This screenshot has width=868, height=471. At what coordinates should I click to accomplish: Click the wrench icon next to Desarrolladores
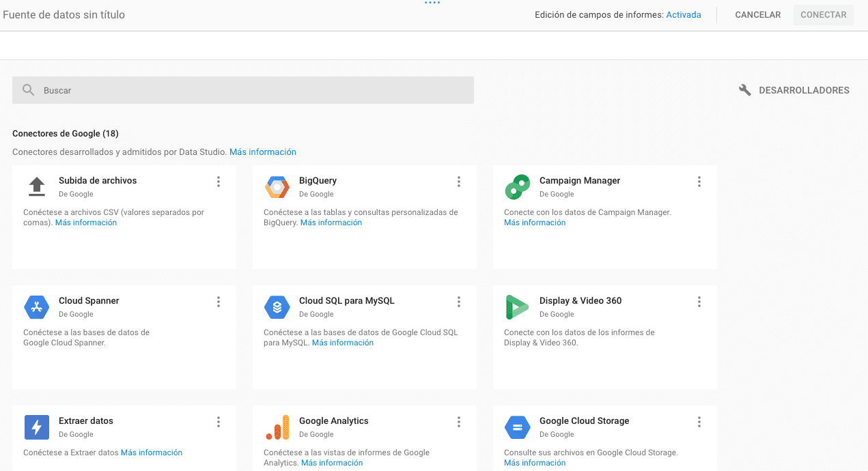tap(745, 90)
